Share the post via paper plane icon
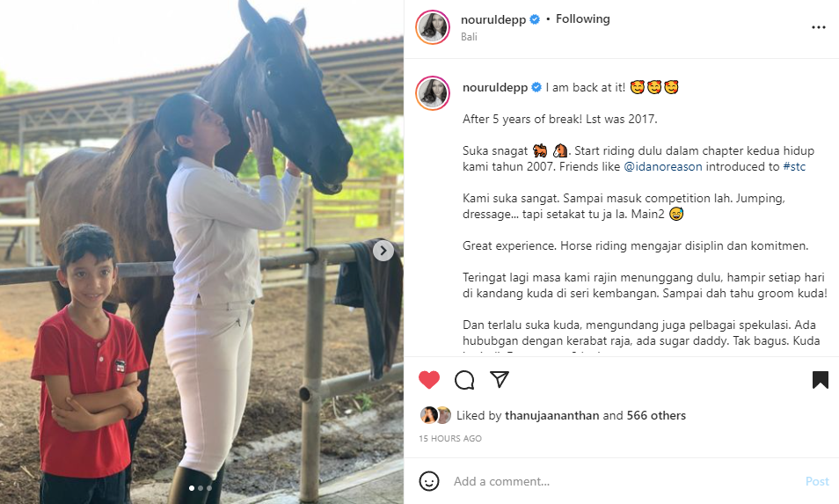 [x=499, y=379]
